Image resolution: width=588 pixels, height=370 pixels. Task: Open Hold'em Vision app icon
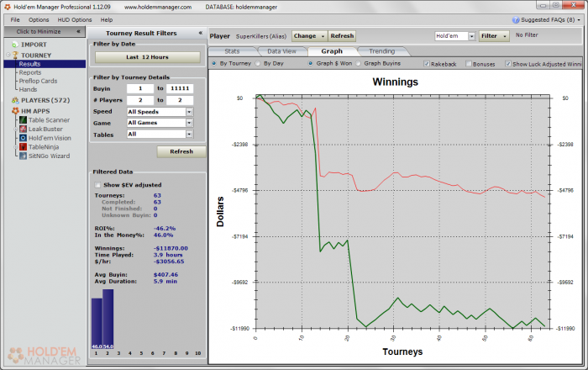(23, 138)
